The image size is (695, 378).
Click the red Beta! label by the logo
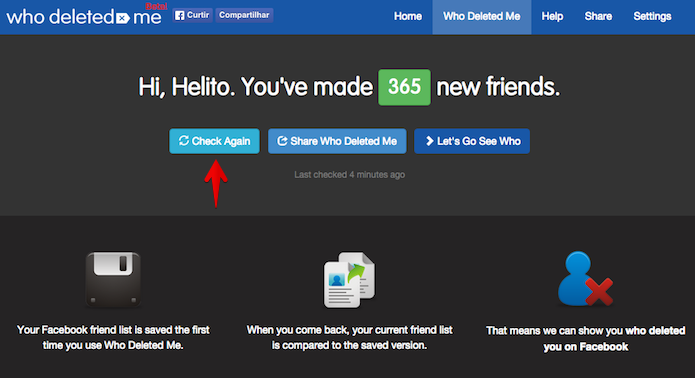[x=156, y=7]
